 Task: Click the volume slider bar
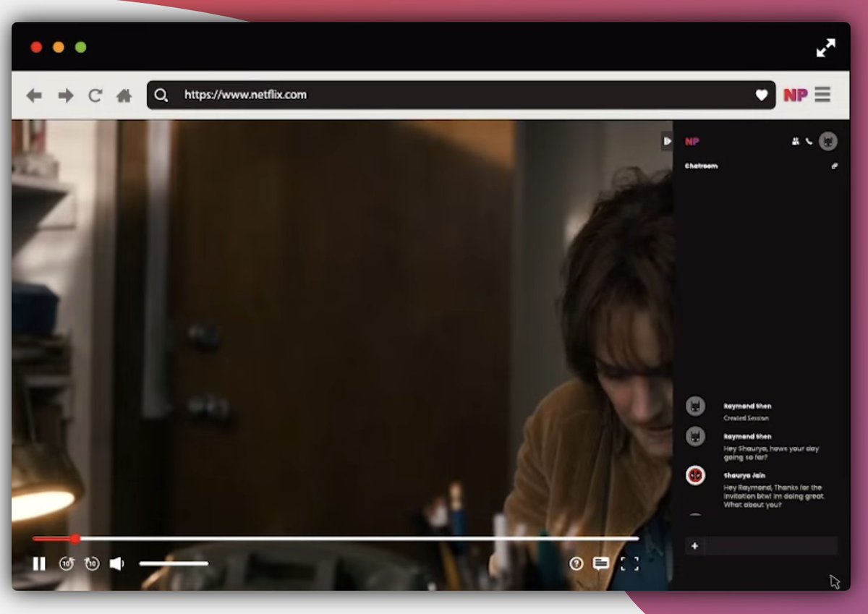coord(174,563)
